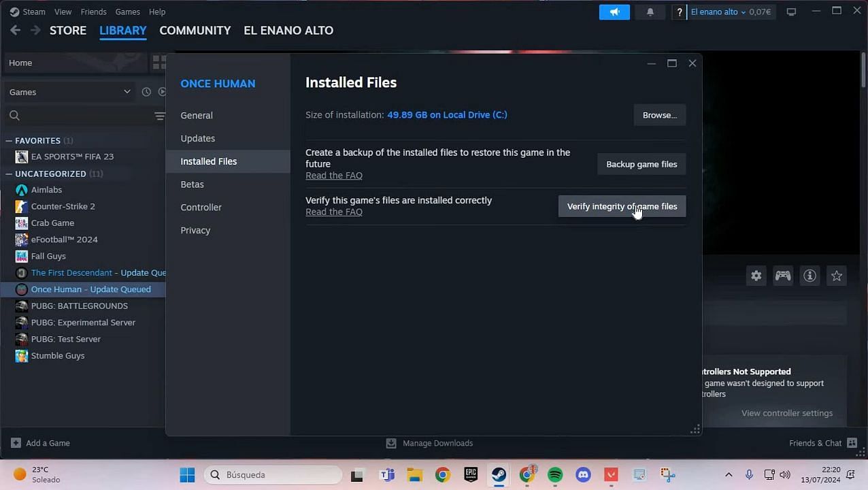Screen dimensions: 868x490
Task: Click Counter-Strike 2 game icon
Action: [x=22, y=206]
